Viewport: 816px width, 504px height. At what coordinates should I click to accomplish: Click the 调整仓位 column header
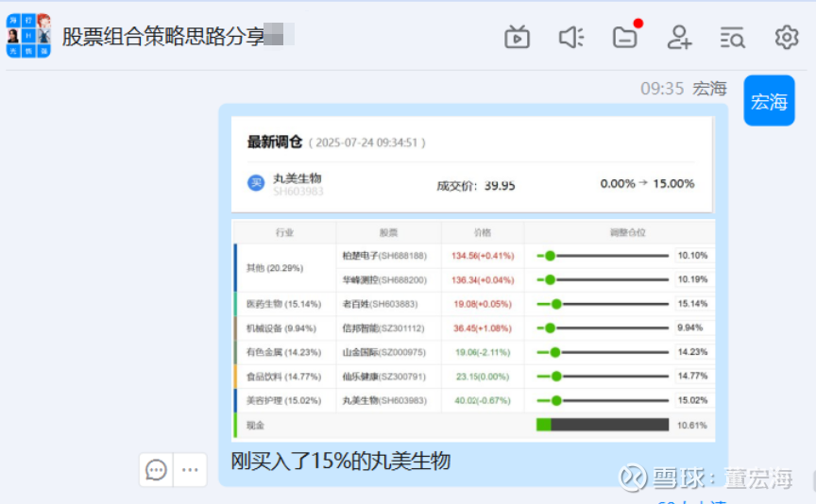[x=628, y=232]
